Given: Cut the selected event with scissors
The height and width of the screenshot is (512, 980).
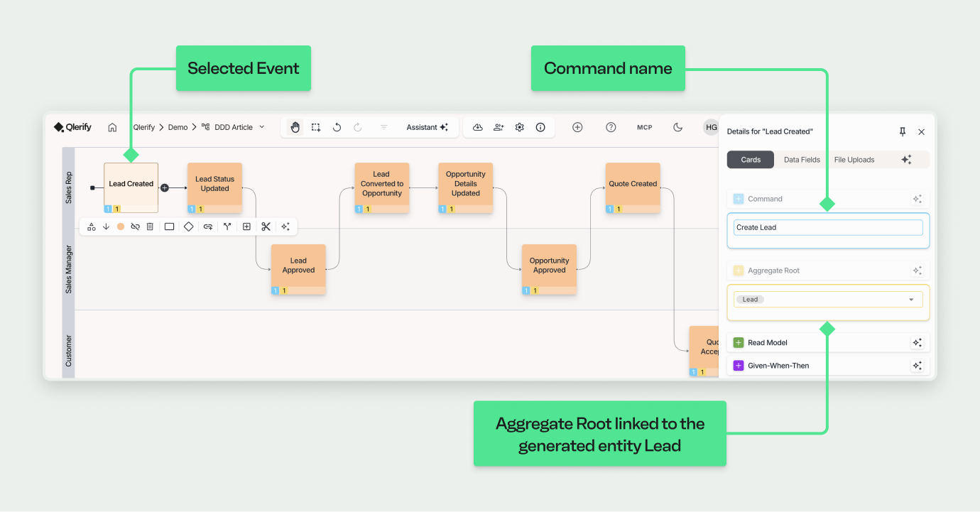Looking at the screenshot, I should tap(266, 227).
